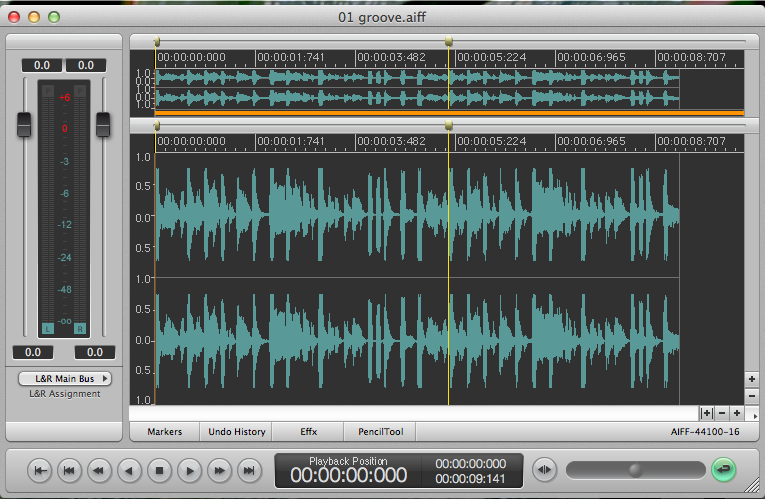Stop playback with the square Stop button
This screenshot has width=765, height=499.
tap(159, 469)
